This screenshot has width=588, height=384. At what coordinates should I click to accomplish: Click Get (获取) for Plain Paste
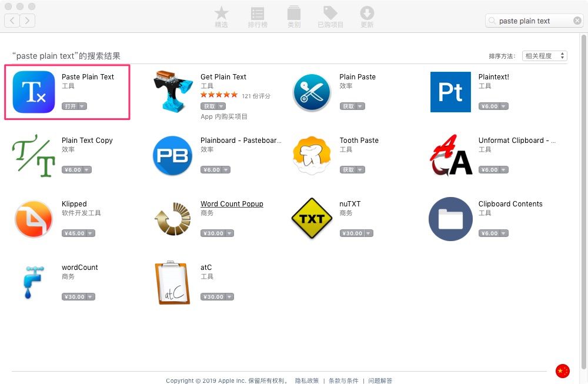pyautogui.click(x=348, y=106)
